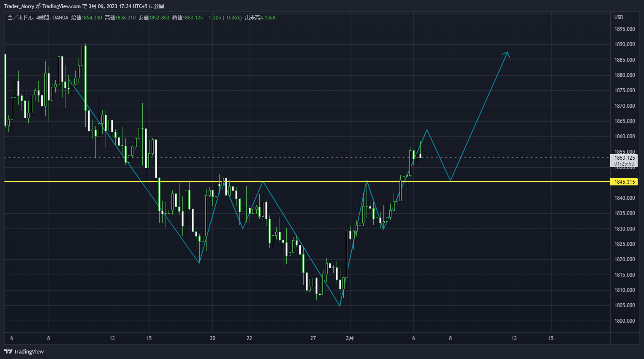Image resolution: width=644 pixels, height=359 pixels.
Task: Click the 20 date label on time axis
Action: coord(212,338)
